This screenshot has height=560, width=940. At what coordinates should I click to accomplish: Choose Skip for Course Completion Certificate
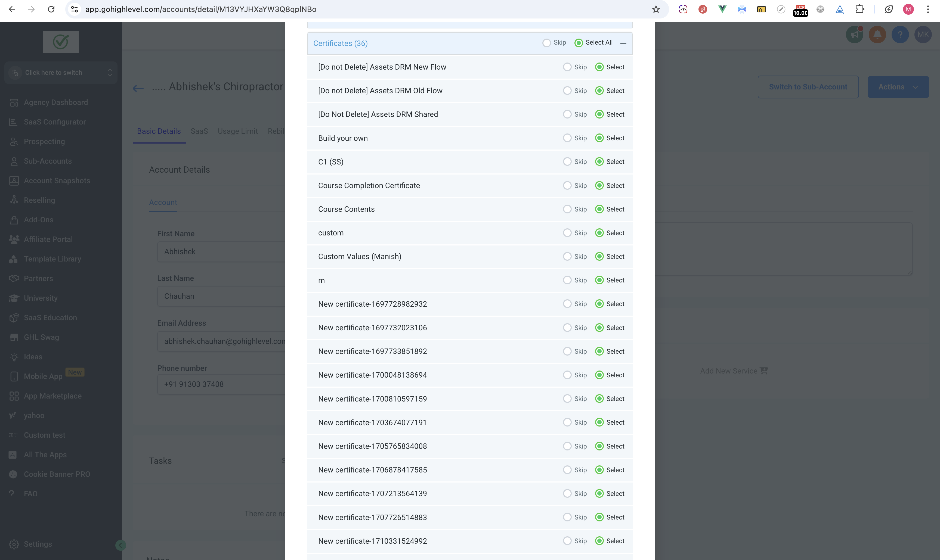coord(567,185)
